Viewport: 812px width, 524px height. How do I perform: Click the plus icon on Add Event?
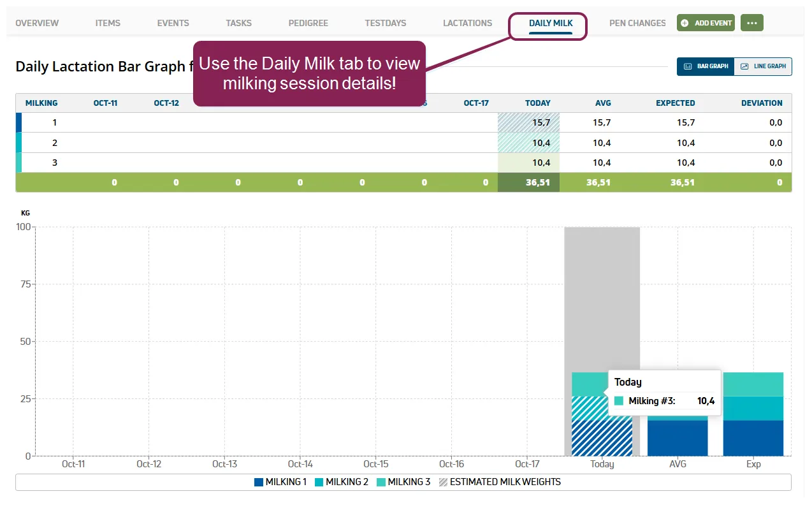pyautogui.click(x=685, y=23)
